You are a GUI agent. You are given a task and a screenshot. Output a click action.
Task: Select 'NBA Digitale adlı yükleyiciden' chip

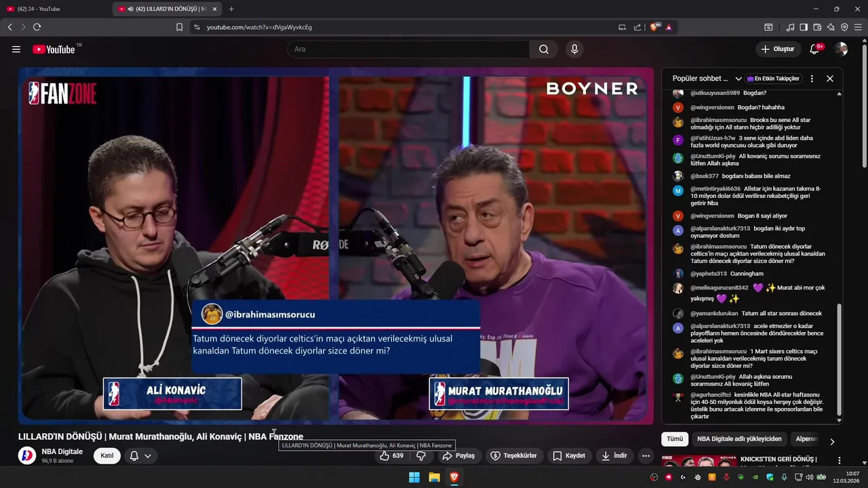click(x=739, y=439)
